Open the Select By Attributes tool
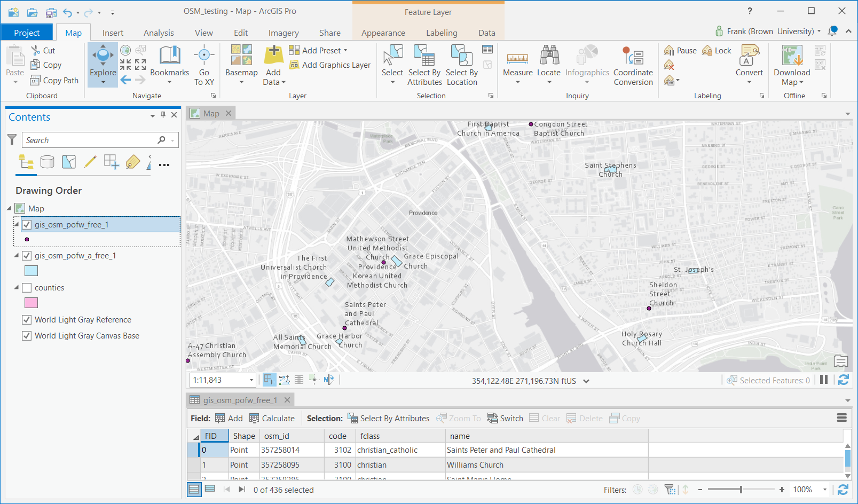 (x=424, y=65)
